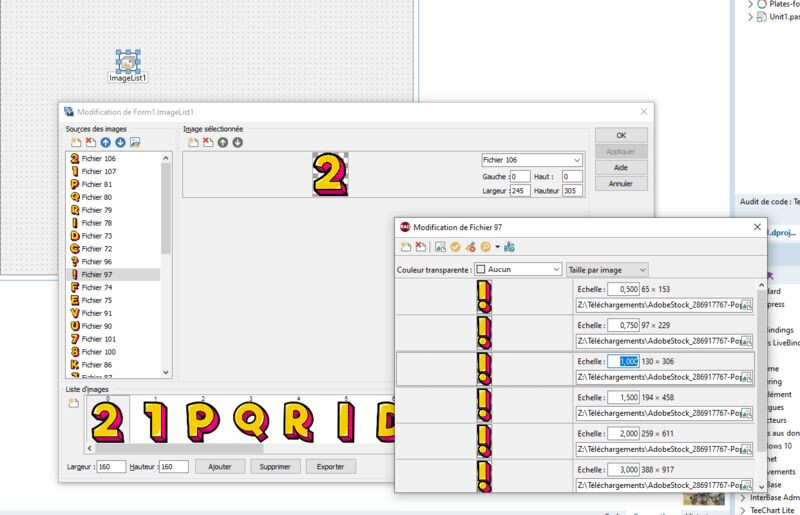Click the edit picture icon under Sources des images

click(135, 142)
